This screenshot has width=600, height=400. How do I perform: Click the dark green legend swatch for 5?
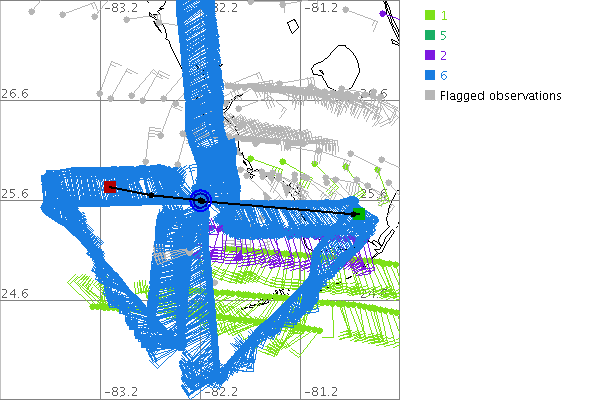coord(430,36)
